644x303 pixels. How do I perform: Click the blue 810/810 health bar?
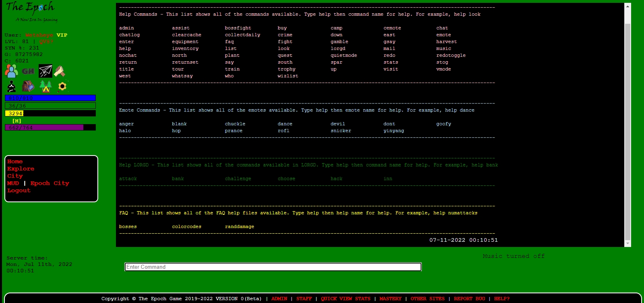coord(50,98)
